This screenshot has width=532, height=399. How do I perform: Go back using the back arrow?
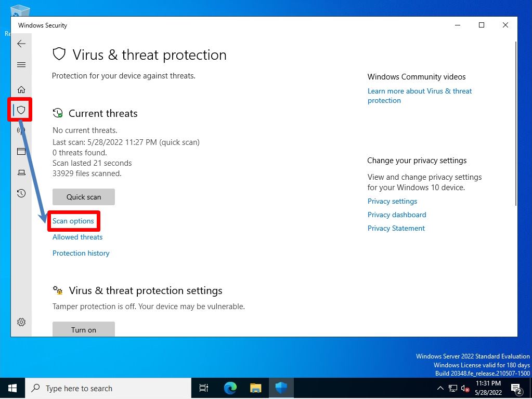click(21, 44)
